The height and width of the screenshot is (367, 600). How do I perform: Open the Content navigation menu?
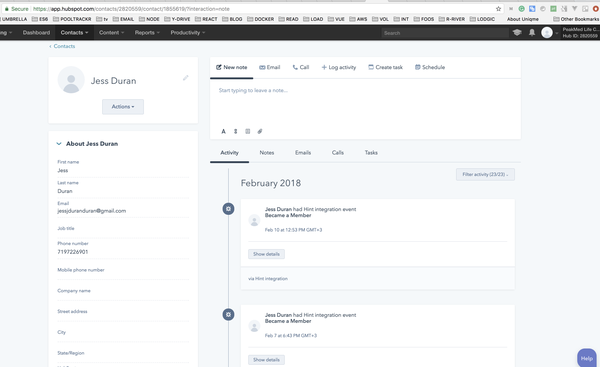tap(111, 33)
